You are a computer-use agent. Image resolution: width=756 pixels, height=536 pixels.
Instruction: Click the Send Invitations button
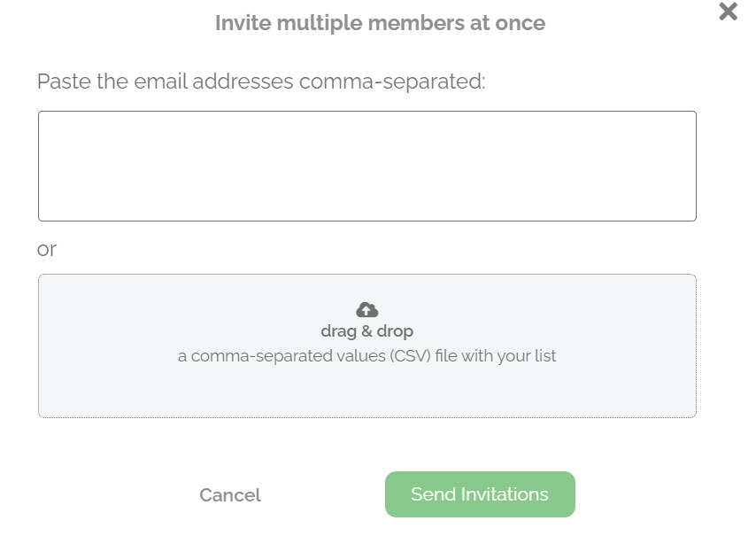[x=480, y=494]
